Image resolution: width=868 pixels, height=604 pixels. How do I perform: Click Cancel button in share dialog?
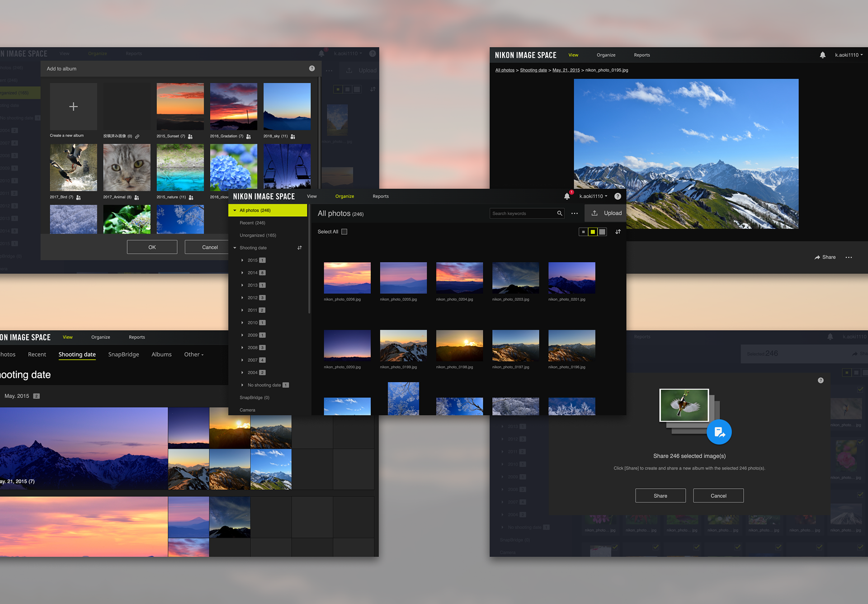[718, 496]
